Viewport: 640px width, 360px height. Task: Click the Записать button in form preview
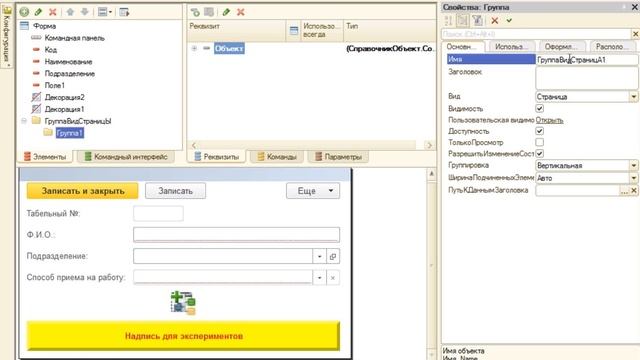[176, 191]
